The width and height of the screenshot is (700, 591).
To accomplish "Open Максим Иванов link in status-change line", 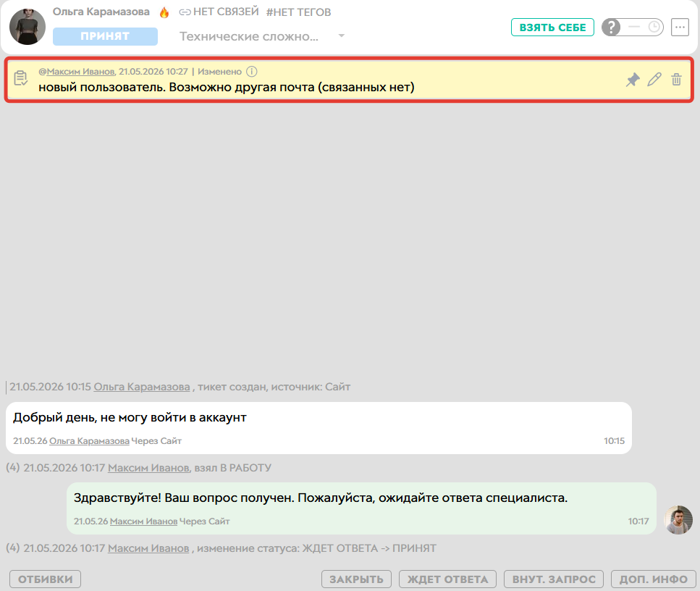I will click(148, 548).
